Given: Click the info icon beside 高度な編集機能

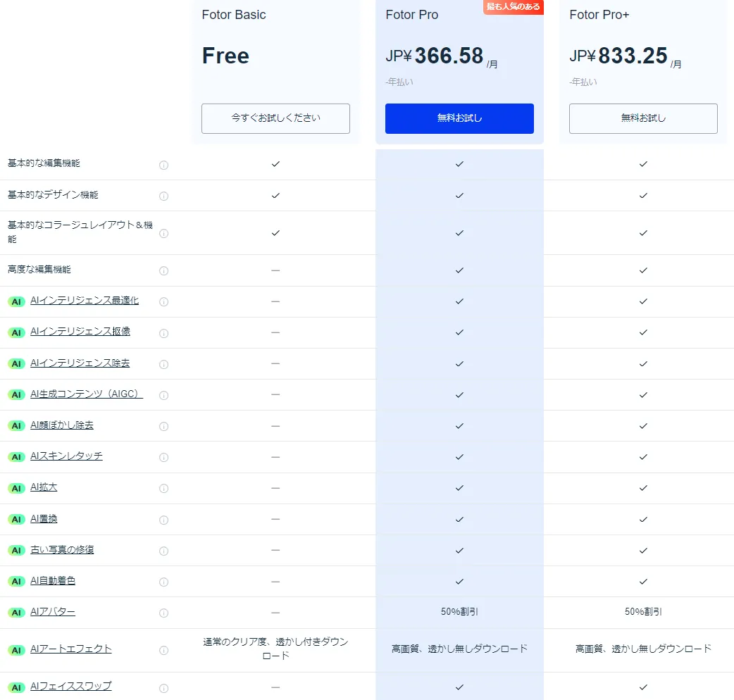Looking at the screenshot, I should pyautogui.click(x=164, y=271).
